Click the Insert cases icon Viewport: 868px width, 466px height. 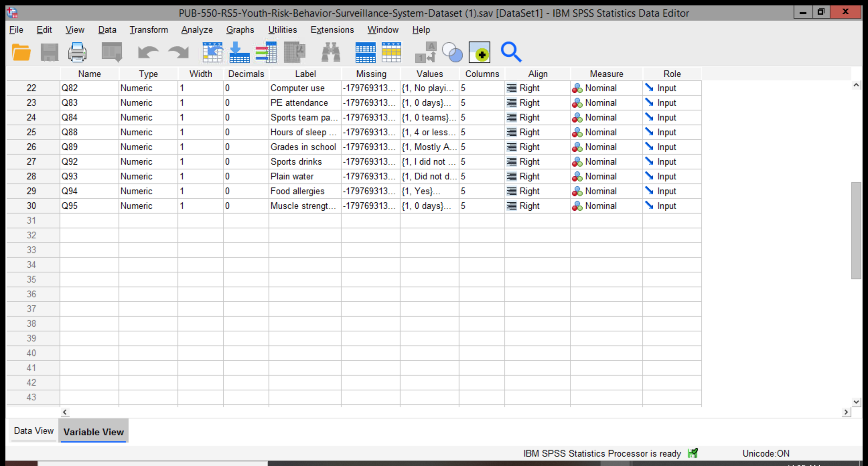click(x=365, y=53)
